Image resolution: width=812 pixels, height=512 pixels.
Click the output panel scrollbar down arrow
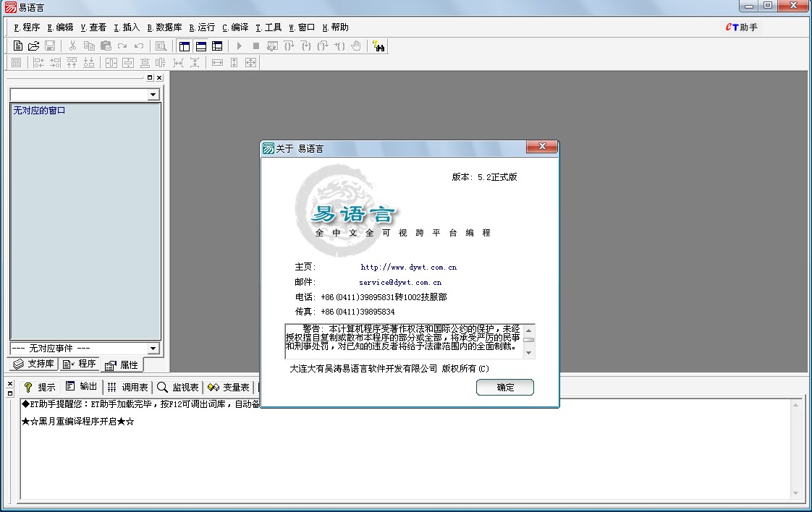[796, 493]
